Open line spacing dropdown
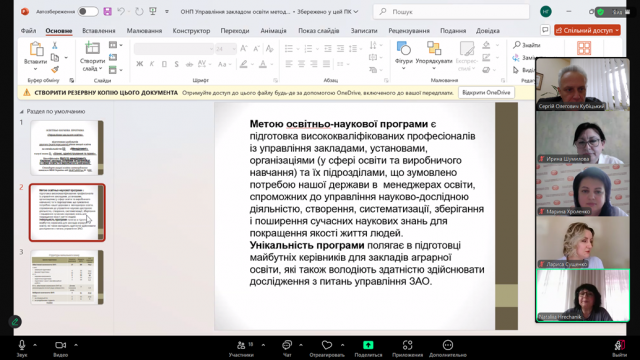The image size is (640, 360). (x=355, y=49)
